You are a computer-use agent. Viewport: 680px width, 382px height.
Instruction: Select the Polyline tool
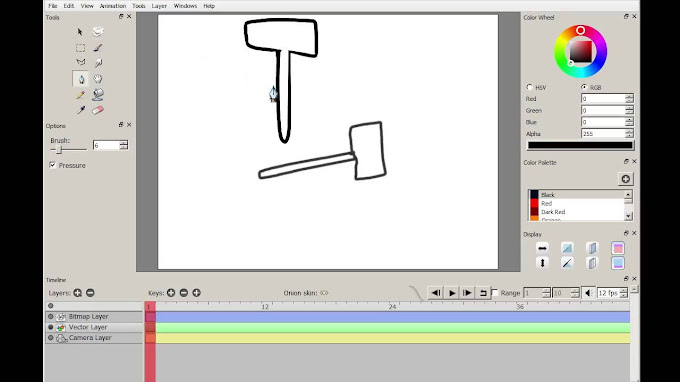(x=81, y=62)
